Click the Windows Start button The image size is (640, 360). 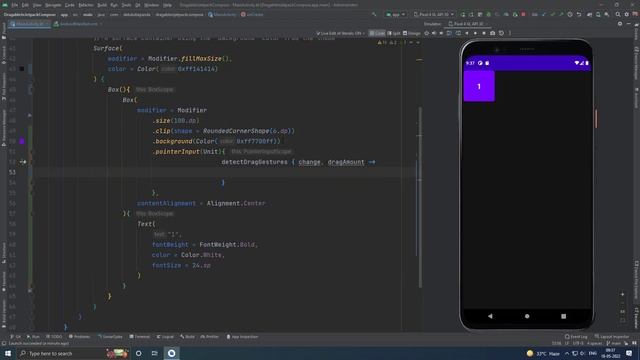pos(8,353)
